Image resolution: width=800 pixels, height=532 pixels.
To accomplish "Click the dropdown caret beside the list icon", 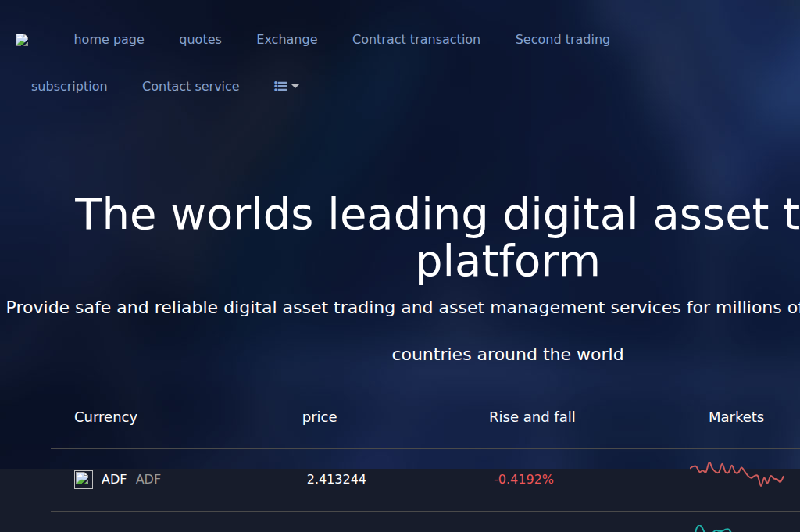I will (295, 86).
